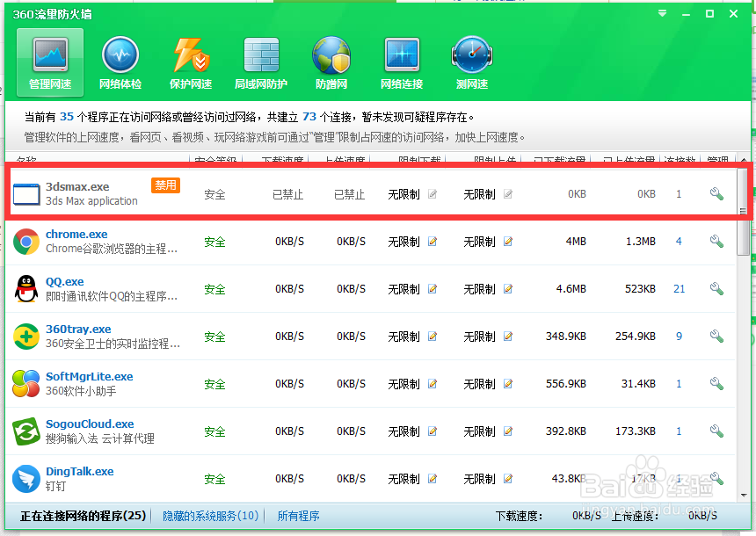The image size is (756, 536).
Task: Select the chrome.exe program name
Action: (76, 235)
